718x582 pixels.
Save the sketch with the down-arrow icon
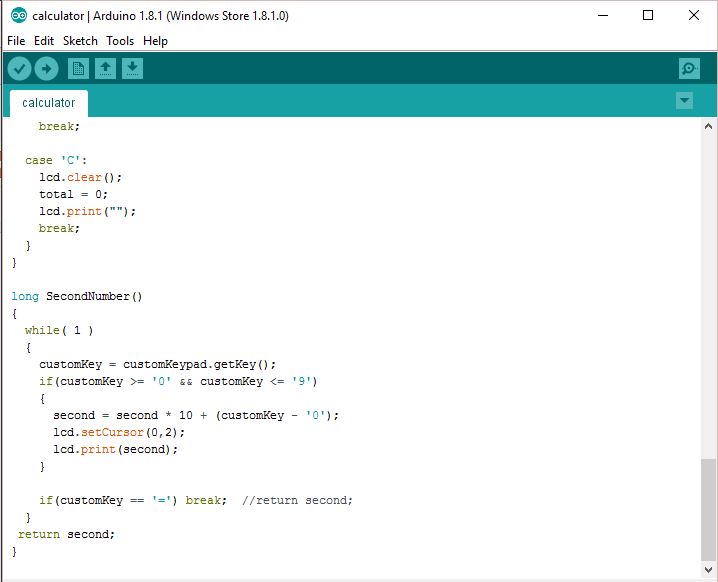[x=132, y=69]
